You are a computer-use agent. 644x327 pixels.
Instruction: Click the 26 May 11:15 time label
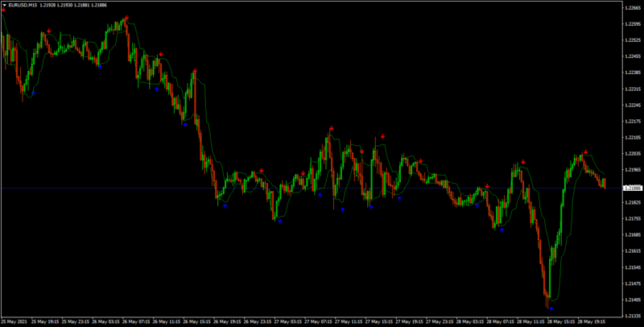pos(167,321)
